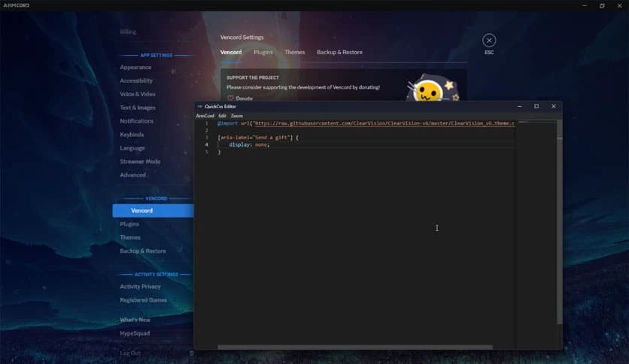Click the display: none line in editor

[249, 144]
